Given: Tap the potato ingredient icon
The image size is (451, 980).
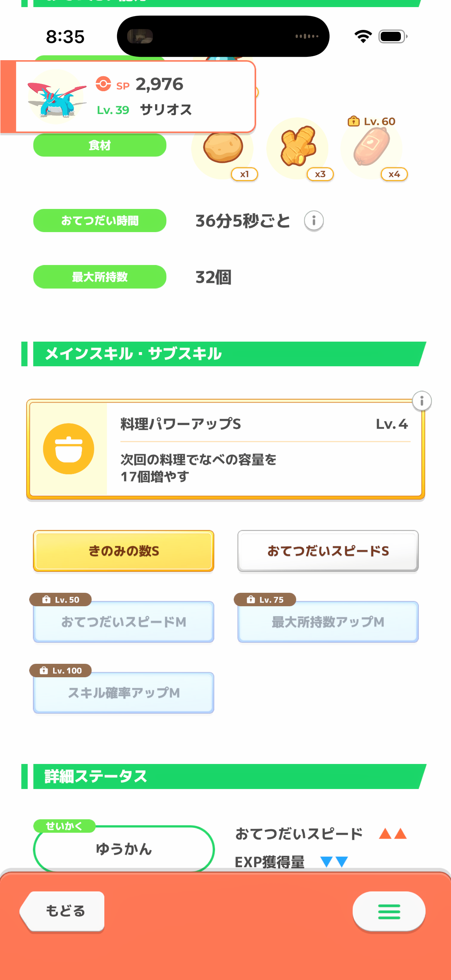Looking at the screenshot, I should pos(223,147).
